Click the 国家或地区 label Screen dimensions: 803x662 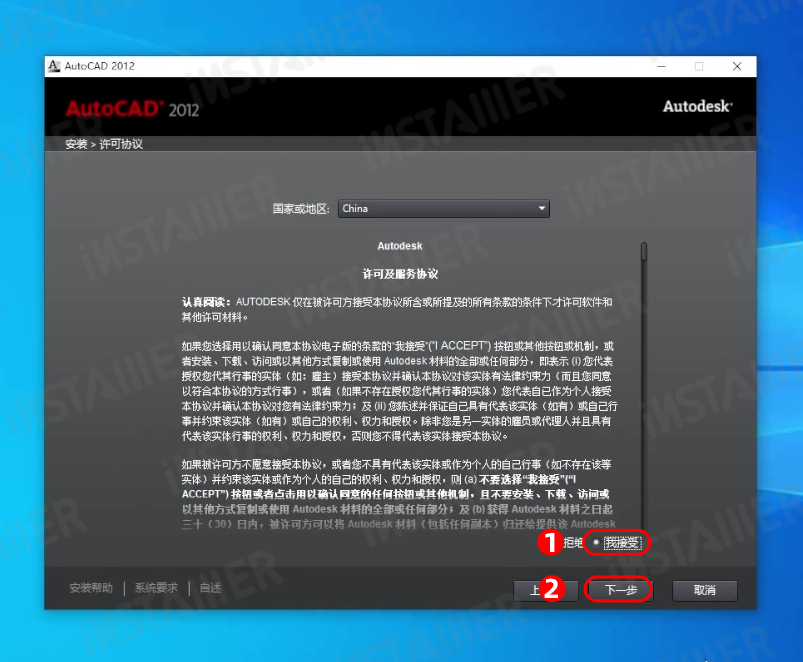point(301,209)
